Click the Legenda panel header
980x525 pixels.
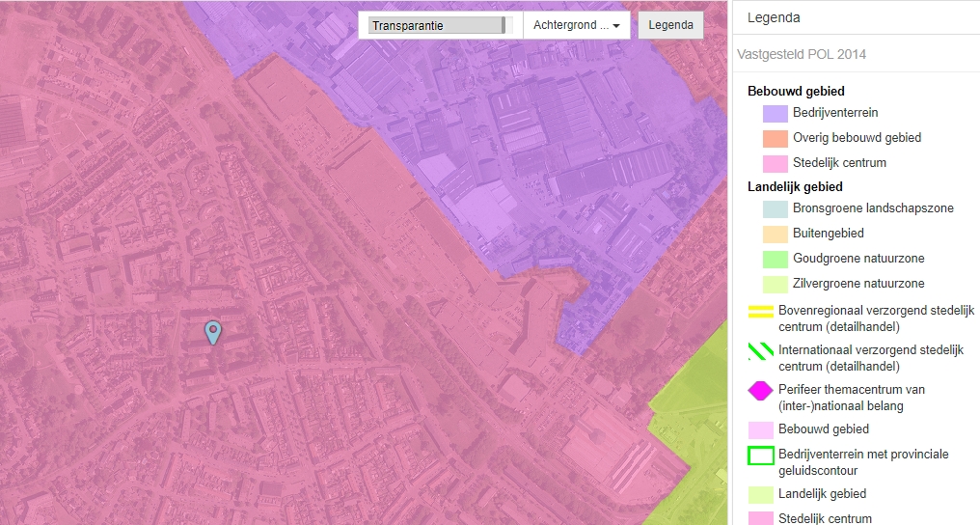pos(774,17)
